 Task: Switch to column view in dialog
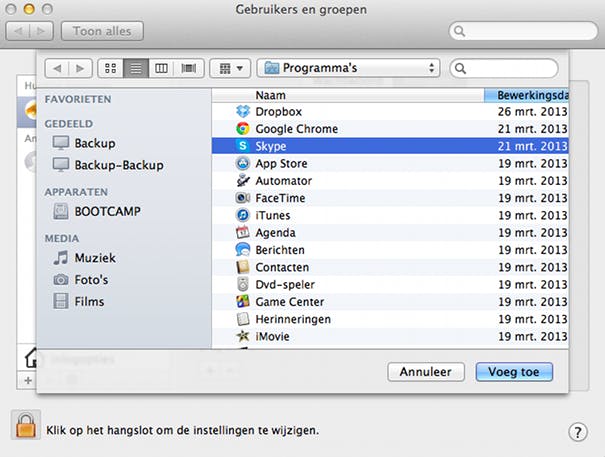[161, 68]
